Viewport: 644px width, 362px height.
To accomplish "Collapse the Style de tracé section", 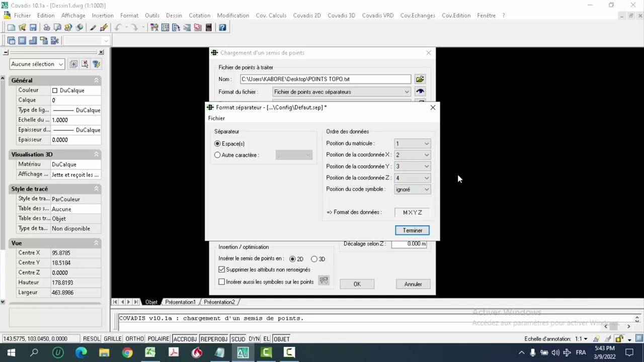I will (x=96, y=189).
